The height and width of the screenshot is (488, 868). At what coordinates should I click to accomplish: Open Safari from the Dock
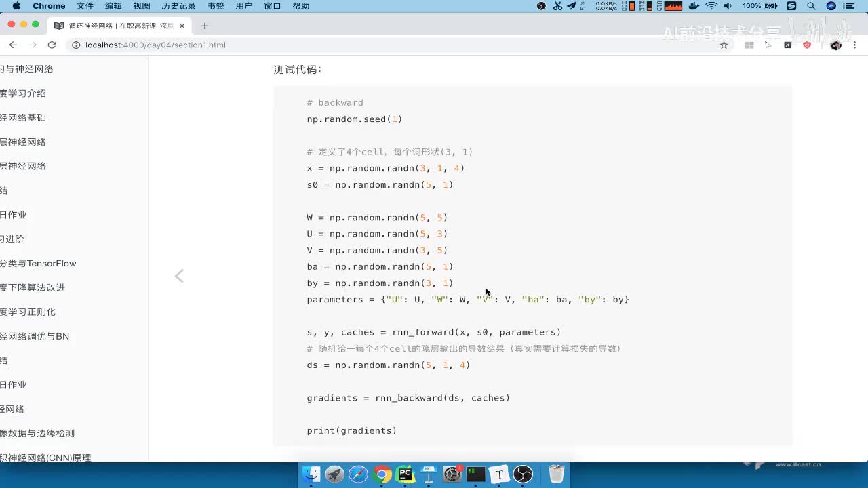click(358, 474)
